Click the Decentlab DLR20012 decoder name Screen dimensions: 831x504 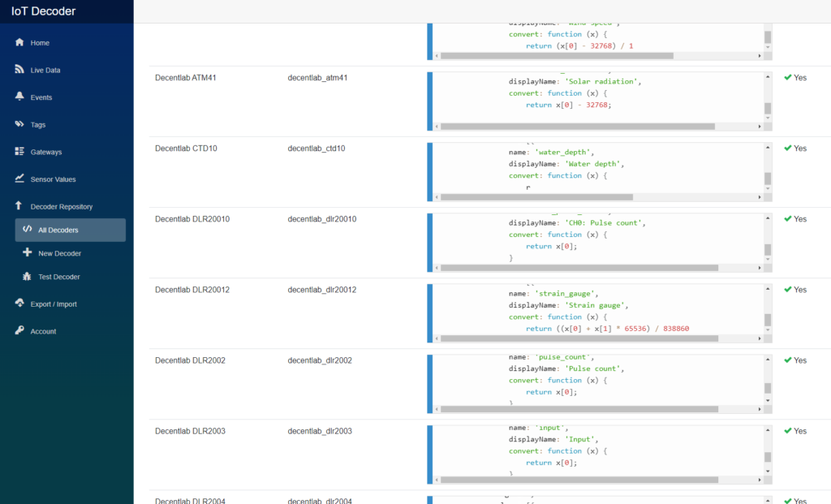(x=192, y=290)
